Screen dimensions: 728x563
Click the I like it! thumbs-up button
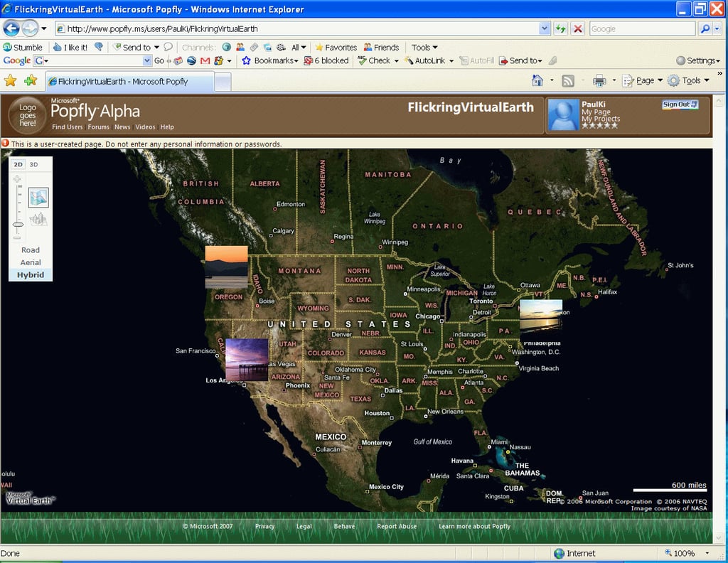pyautogui.click(x=70, y=48)
